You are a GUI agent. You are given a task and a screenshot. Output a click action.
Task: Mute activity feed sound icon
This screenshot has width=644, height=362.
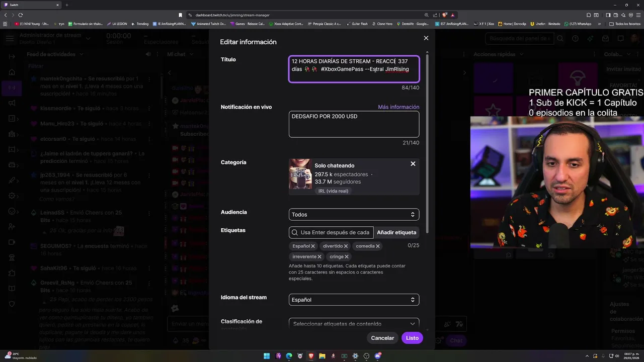click(148, 54)
